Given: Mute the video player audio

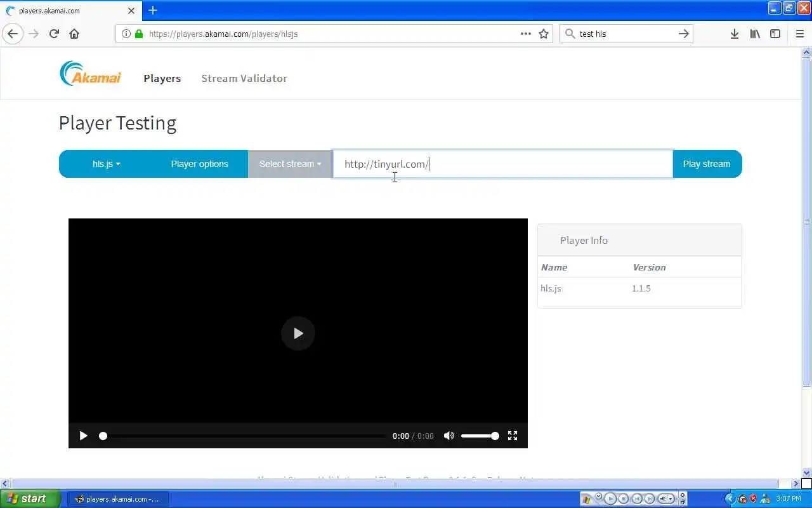Looking at the screenshot, I should [x=449, y=436].
